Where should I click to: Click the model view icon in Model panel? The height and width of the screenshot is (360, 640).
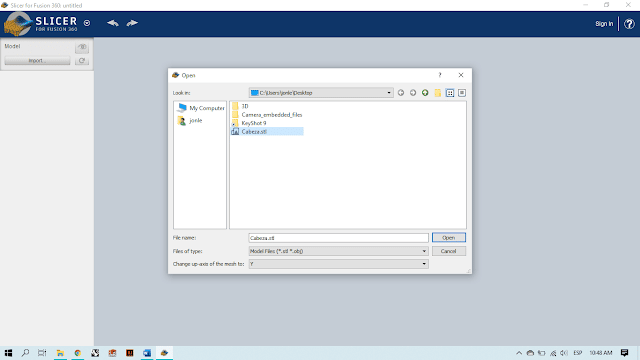pyautogui.click(x=82, y=47)
